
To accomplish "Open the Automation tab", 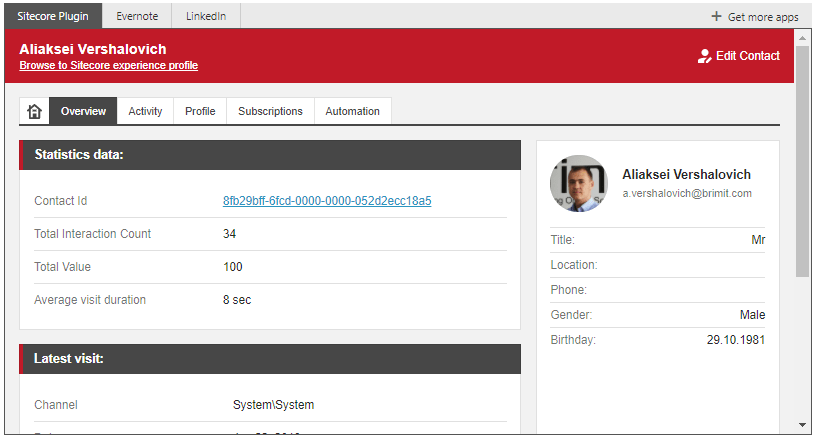I will (352, 111).
